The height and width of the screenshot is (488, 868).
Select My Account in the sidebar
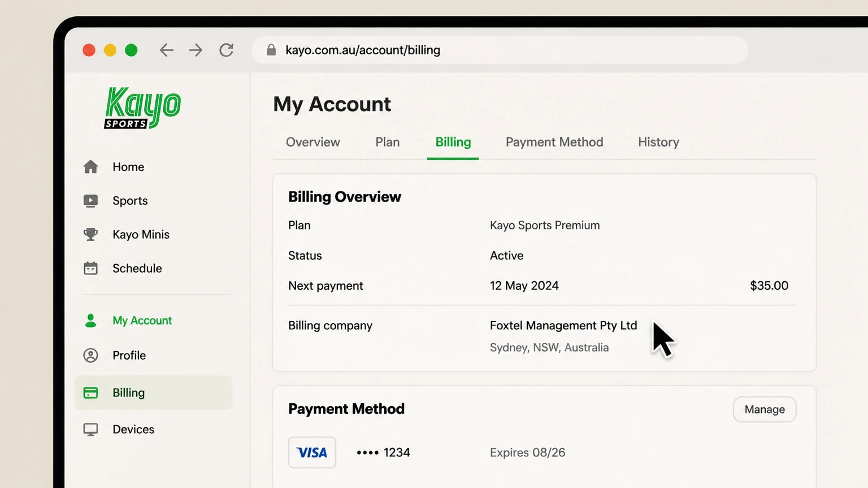(142, 320)
